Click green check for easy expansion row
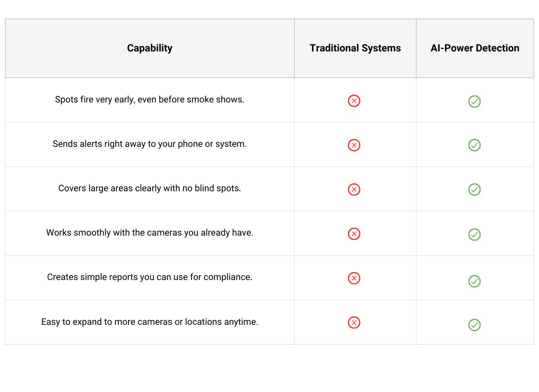This screenshot has width=539, height=392. 474,325
